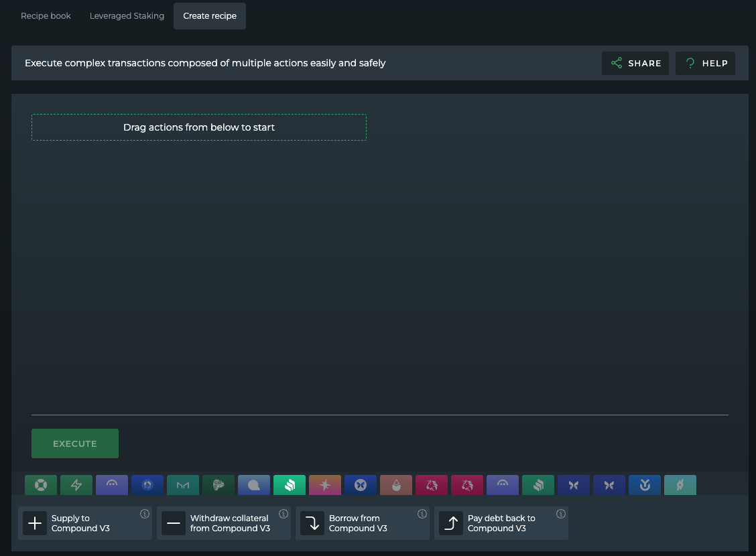The width and height of the screenshot is (756, 556).
Task: Open the Maker "M" logo protocol tab
Action: pyautogui.click(x=183, y=485)
